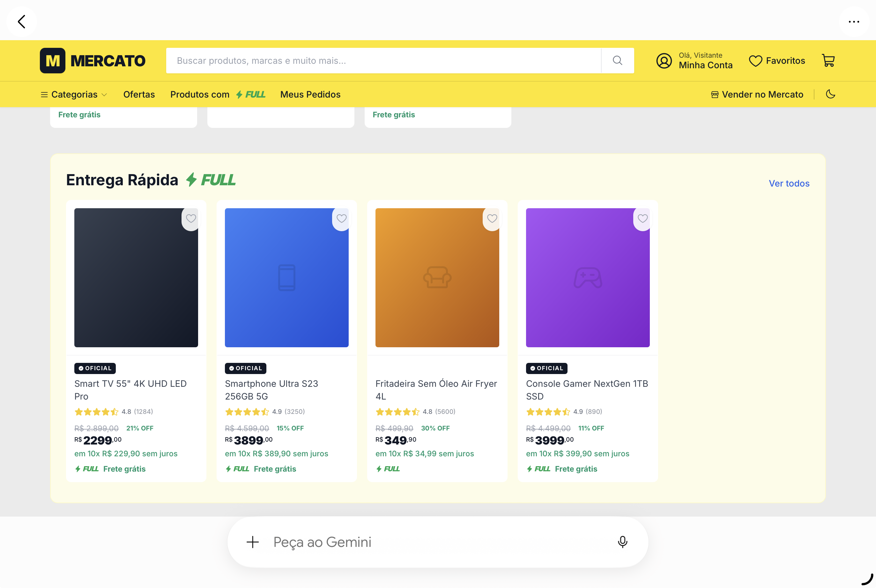Open the Ofertas menu item

tap(139, 94)
